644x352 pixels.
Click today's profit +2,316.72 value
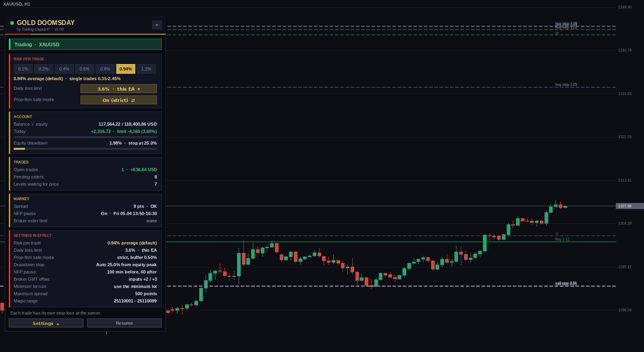101,131
